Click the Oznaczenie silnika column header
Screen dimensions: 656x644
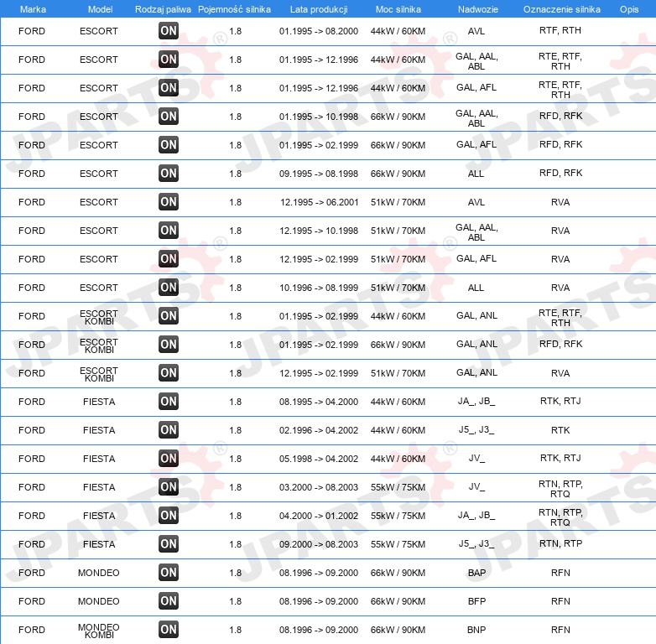pos(561,9)
